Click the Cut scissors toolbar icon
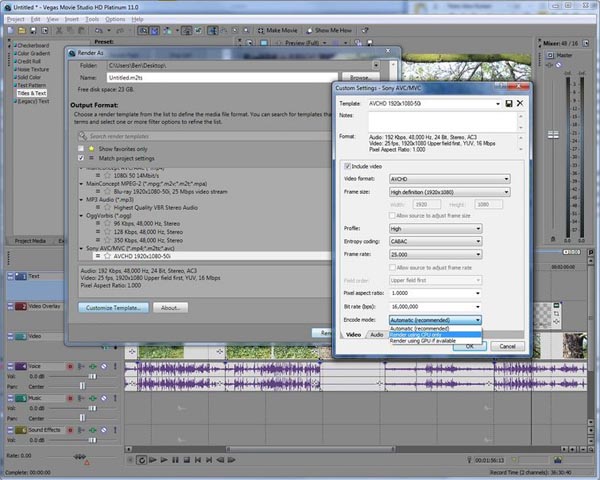 [x=59, y=30]
